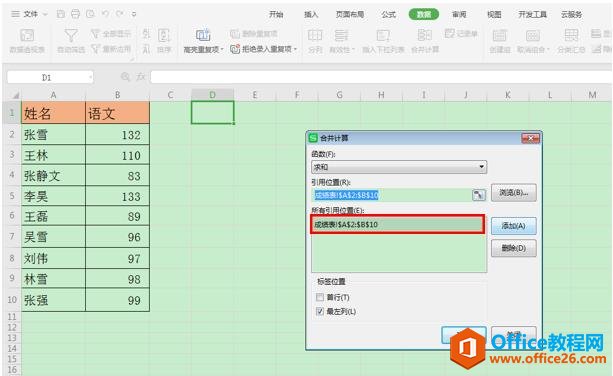Click the 合并计算 consolidate icon
The image size is (613, 376).
(425, 36)
